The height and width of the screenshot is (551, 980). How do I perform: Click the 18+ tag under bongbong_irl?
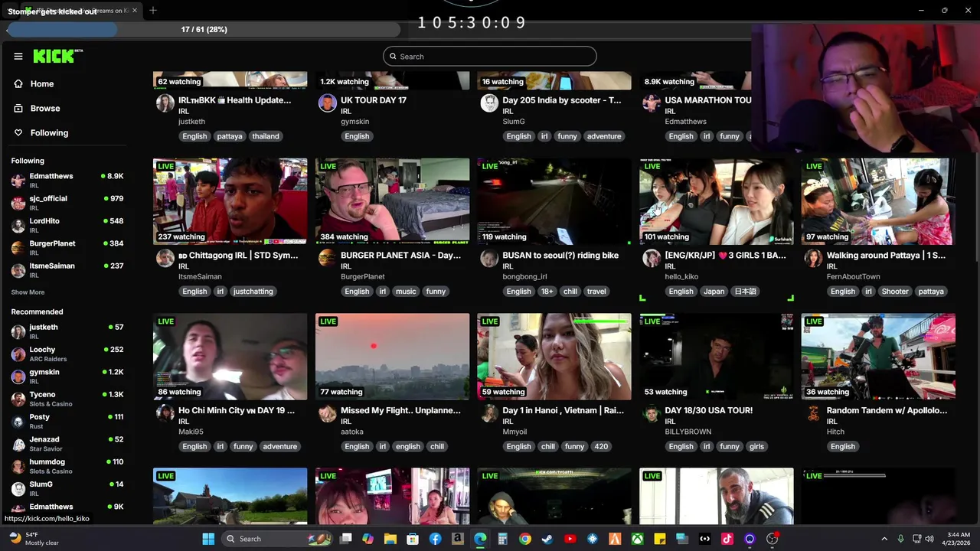click(x=547, y=292)
